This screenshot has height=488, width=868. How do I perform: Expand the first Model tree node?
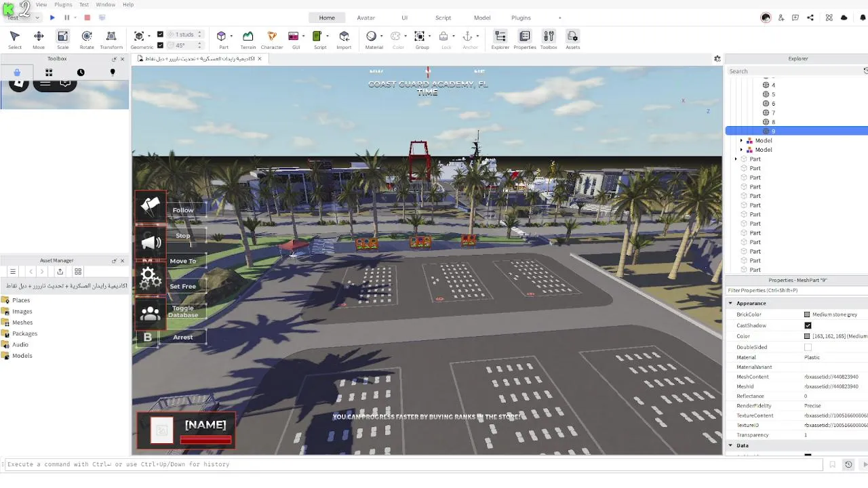tap(741, 140)
